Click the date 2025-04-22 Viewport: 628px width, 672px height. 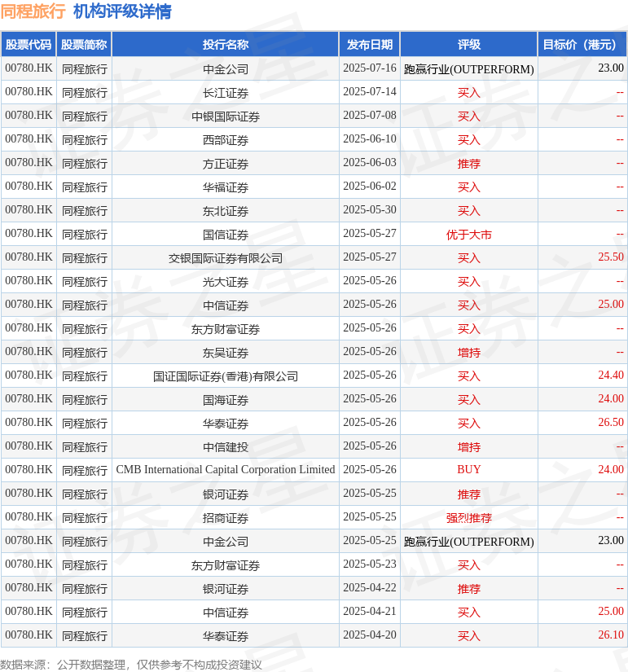[x=370, y=587]
